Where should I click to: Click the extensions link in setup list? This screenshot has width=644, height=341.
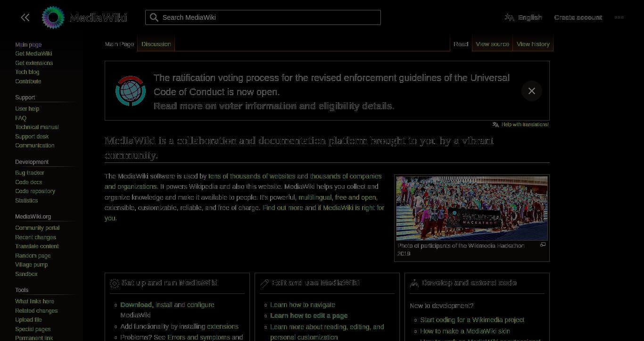(223, 326)
